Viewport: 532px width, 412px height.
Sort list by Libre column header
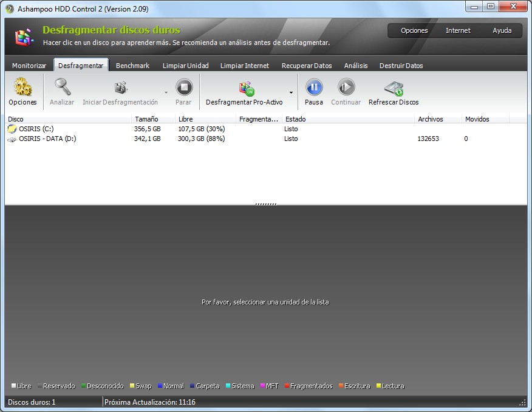pyautogui.click(x=206, y=119)
